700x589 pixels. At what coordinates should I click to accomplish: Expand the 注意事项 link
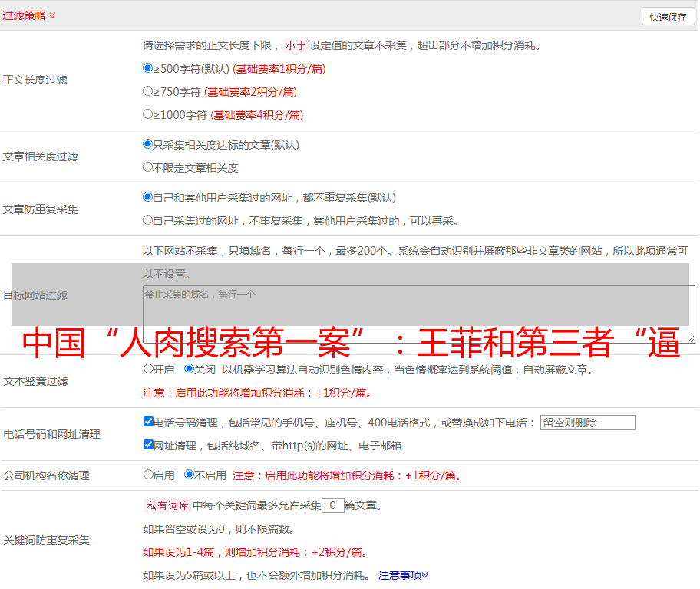402,575
